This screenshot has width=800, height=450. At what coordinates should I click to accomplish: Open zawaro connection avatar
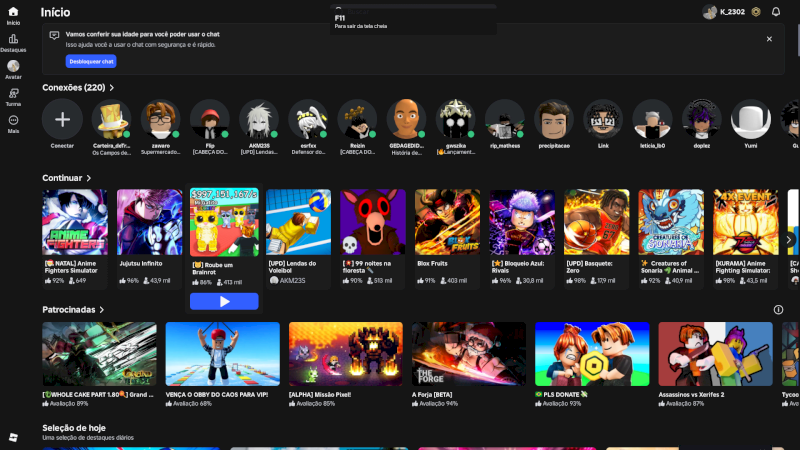click(161, 119)
